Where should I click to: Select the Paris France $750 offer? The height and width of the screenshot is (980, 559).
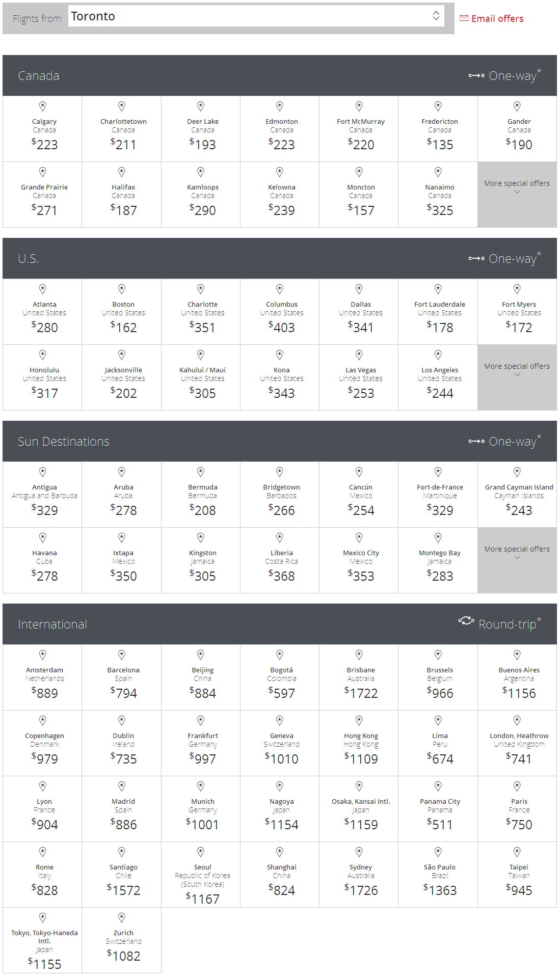(517, 809)
